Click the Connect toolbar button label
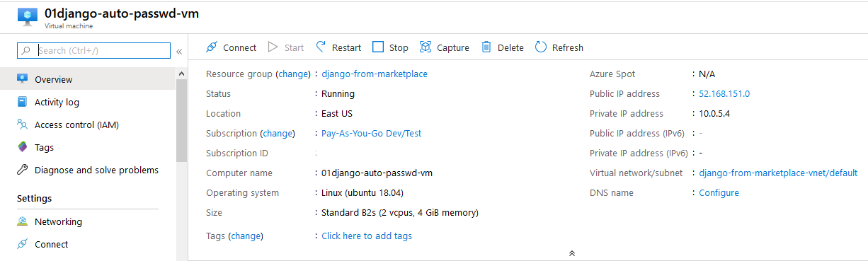 coord(239,47)
